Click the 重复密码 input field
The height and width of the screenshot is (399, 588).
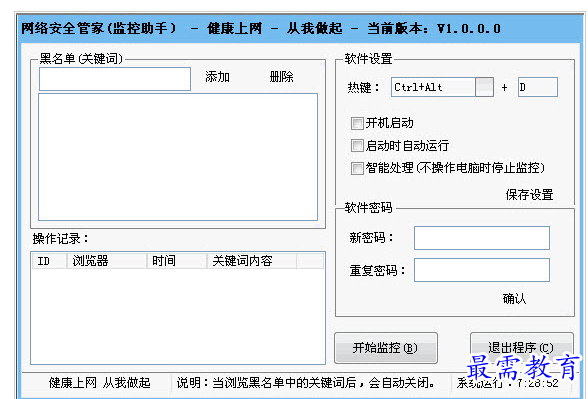click(482, 270)
